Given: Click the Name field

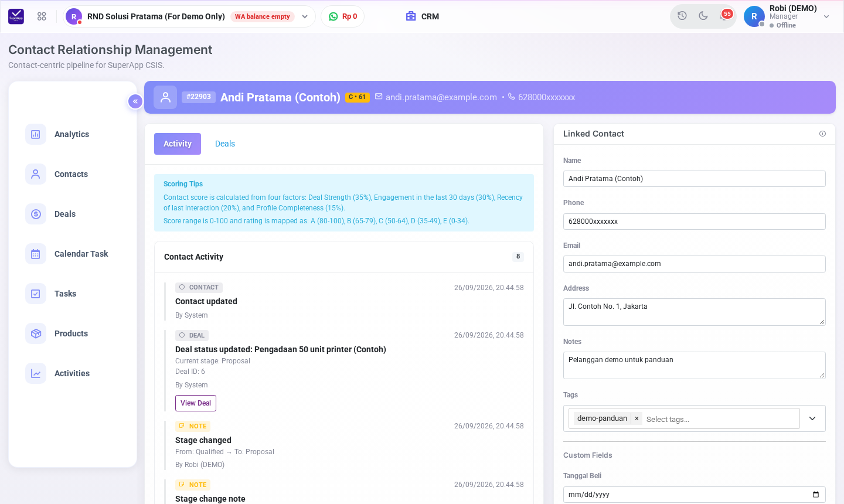Looking at the screenshot, I should (x=695, y=179).
